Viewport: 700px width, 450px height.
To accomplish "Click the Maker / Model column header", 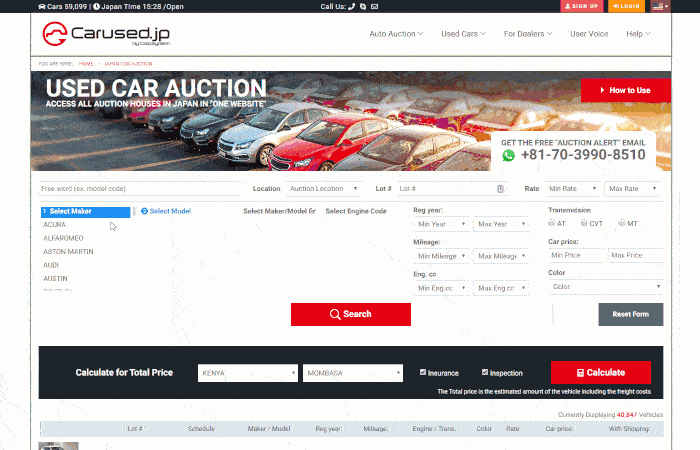I will pyautogui.click(x=269, y=429).
